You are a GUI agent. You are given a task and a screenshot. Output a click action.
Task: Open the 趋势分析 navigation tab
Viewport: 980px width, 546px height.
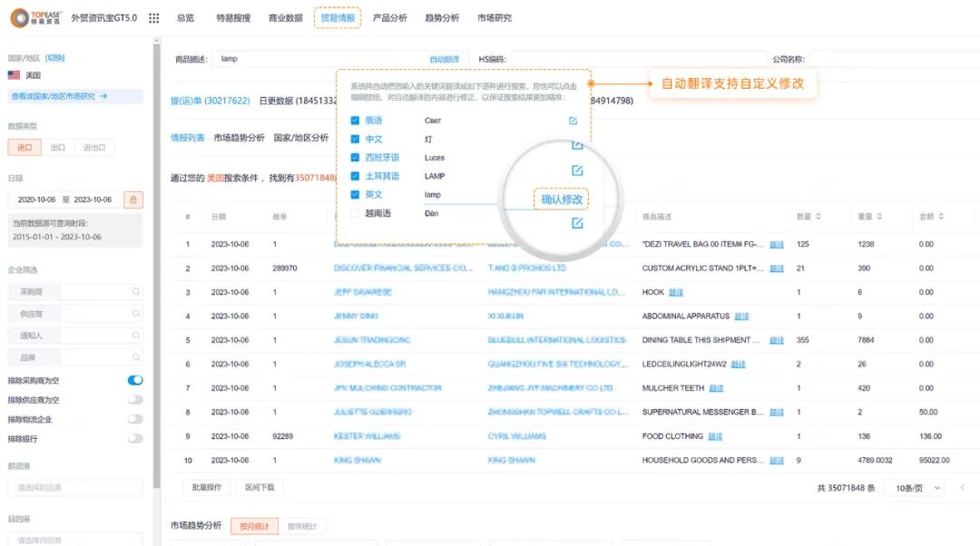[442, 18]
